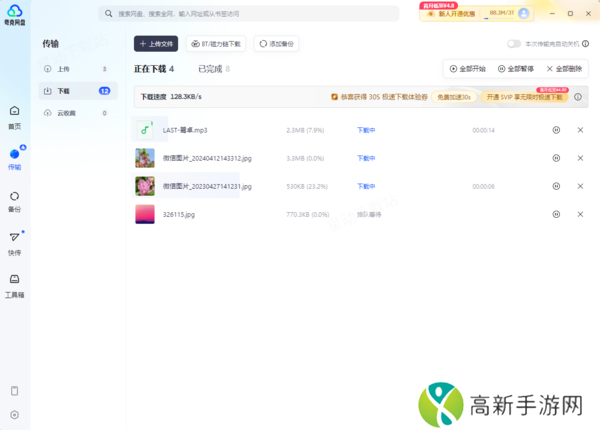Remove 微信图片_20240412143312.jpg download
Screen dimensions: 600x430
[580, 158]
